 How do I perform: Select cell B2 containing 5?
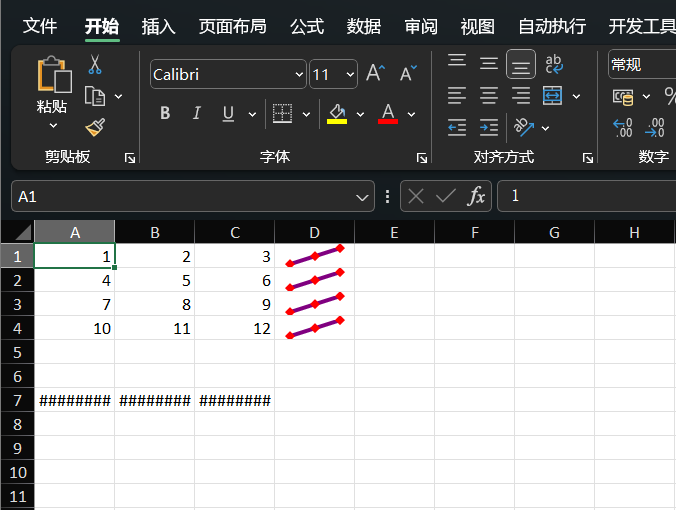(154, 281)
